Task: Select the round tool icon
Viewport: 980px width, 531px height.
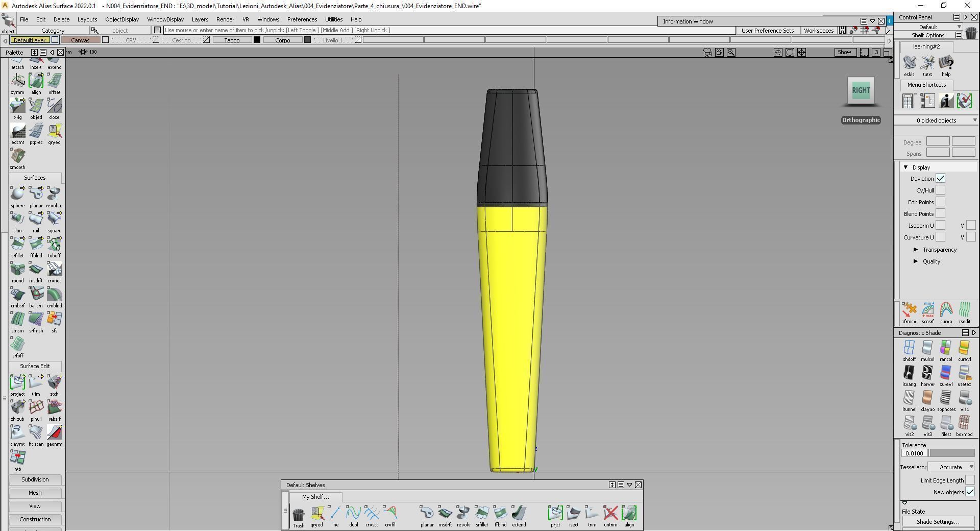Action: (x=17, y=269)
